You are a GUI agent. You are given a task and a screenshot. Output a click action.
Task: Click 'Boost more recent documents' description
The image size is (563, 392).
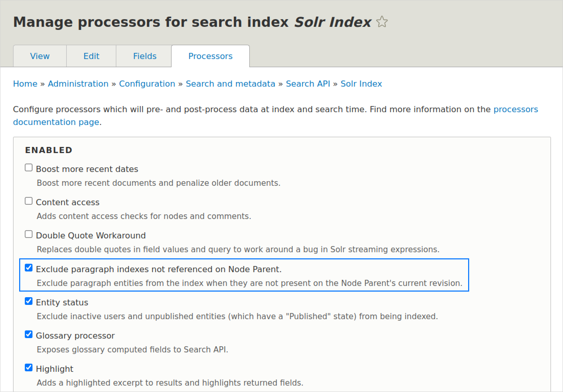[x=159, y=183]
